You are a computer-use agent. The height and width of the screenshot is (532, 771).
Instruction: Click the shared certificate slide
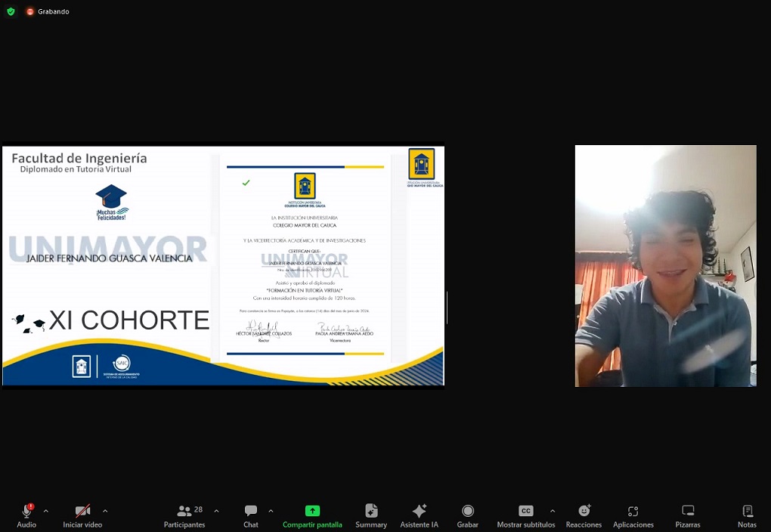[223, 265]
